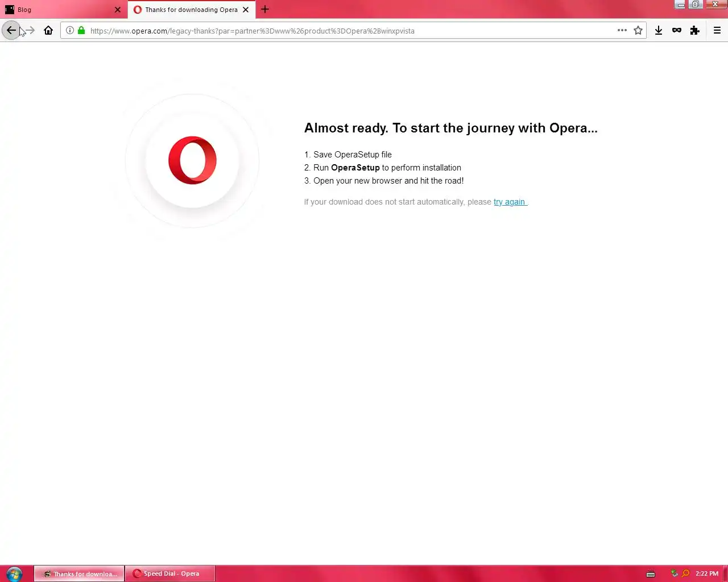This screenshot has width=728, height=582.
Task: Click the green secure padlock icon
Action: coord(81,31)
